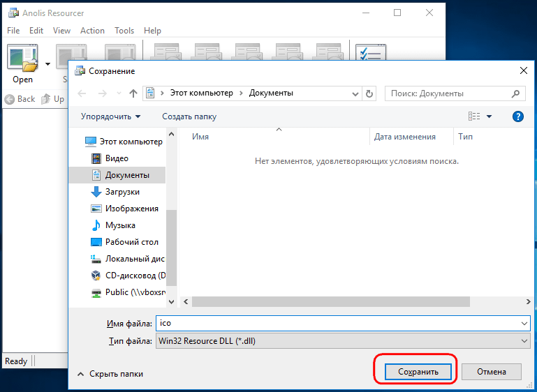The image size is (537, 392).
Task: Click Скрыть папки to hide folders
Action: tap(110, 374)
